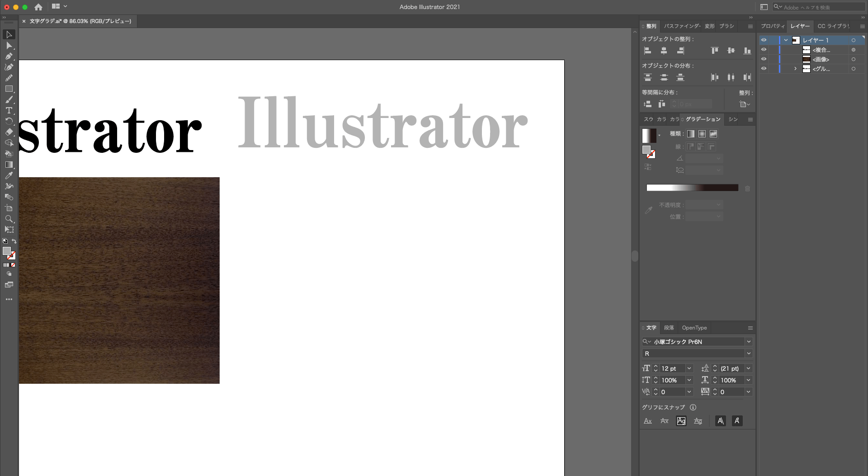
Task: Open layers panel options menu
Action: [x=862, y=27]
